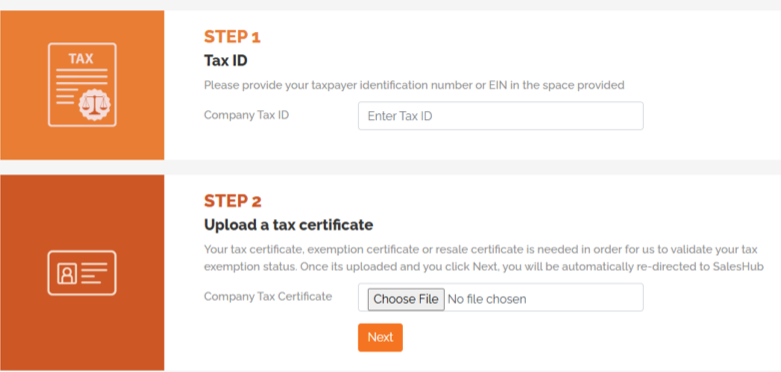Viewport: 781px width, 372px height.
Task: Click 'Upload a tax certificate' title
Action: (288, 225)
